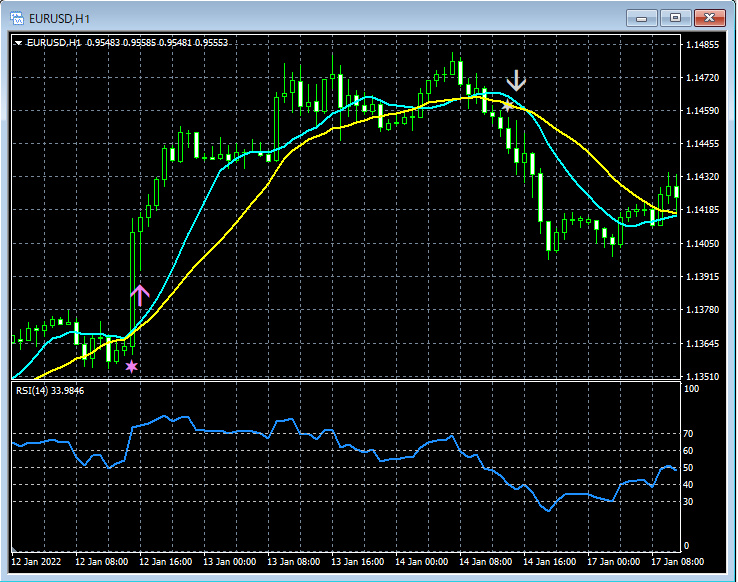Click the 13 Jan 00:00 time axis label
This screenshot has width=738, height=582.
(x=230, y=562)
